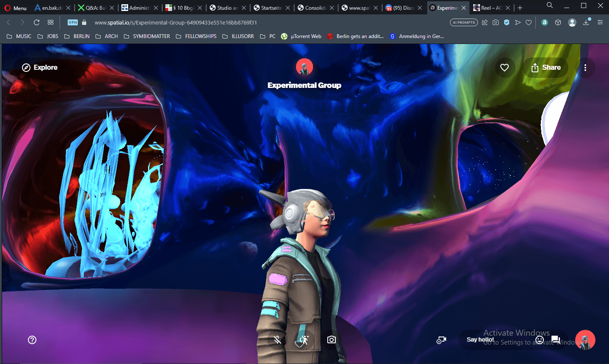This screenshot has width=609, height=364.
Task: Go back to previous page
Action: click(8, 22)
